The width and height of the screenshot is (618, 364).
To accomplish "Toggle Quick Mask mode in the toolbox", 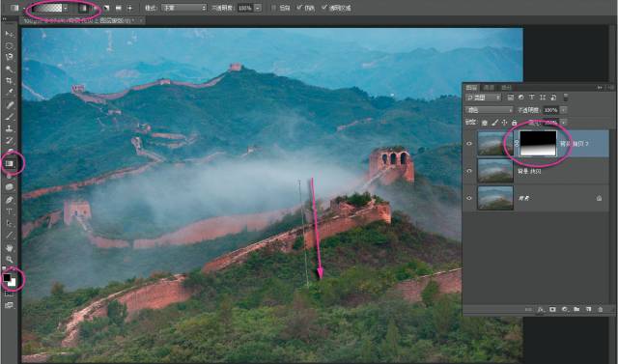I will click(9, 294).
